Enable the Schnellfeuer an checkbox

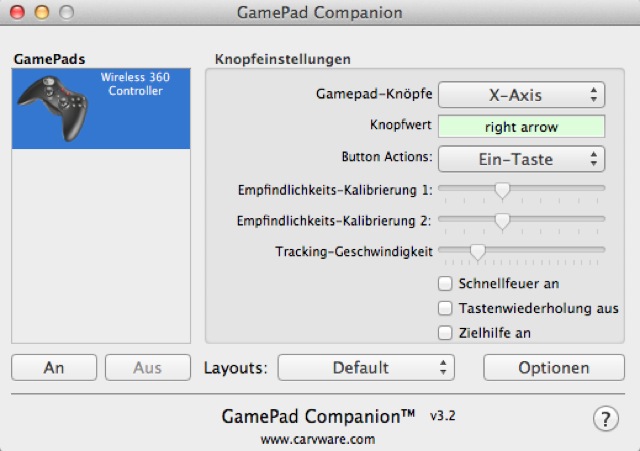(x=446, y=283)
